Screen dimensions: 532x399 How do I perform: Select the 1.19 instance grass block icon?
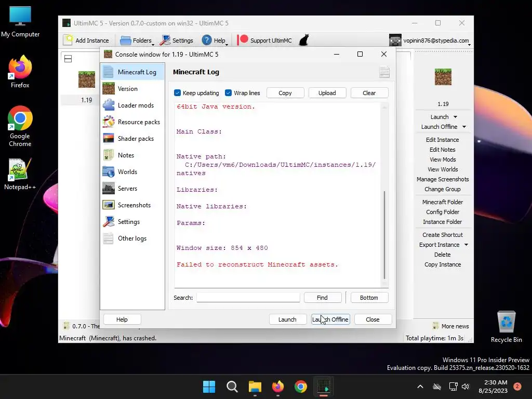(x=87, y=79)
